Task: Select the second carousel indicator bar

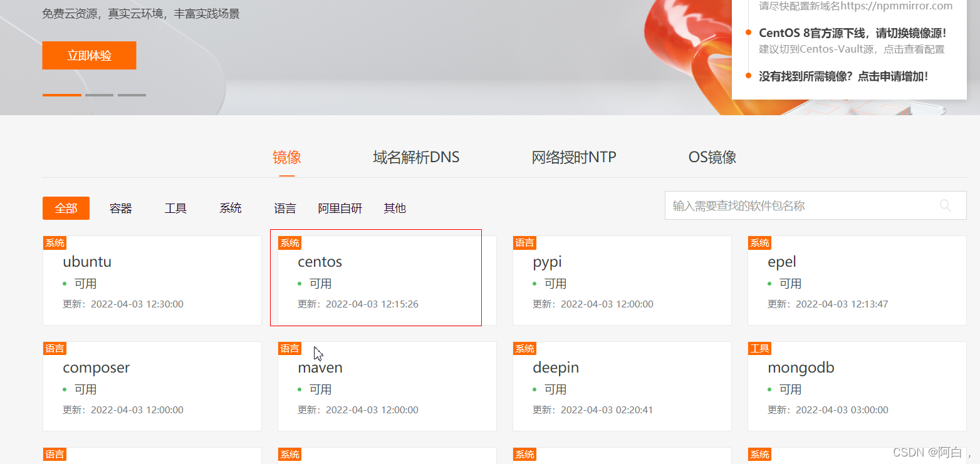Action: 99,95
